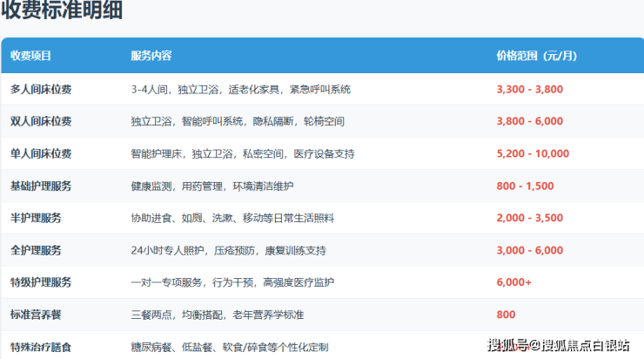Click the 800 - 1,500 price value

526,186
